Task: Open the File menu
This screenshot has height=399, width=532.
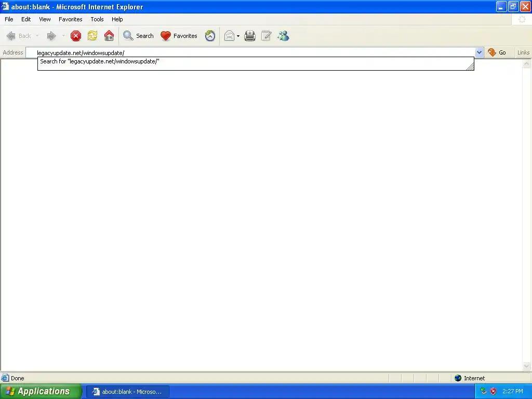Action: pyautogui.click(x=9, y=19)
